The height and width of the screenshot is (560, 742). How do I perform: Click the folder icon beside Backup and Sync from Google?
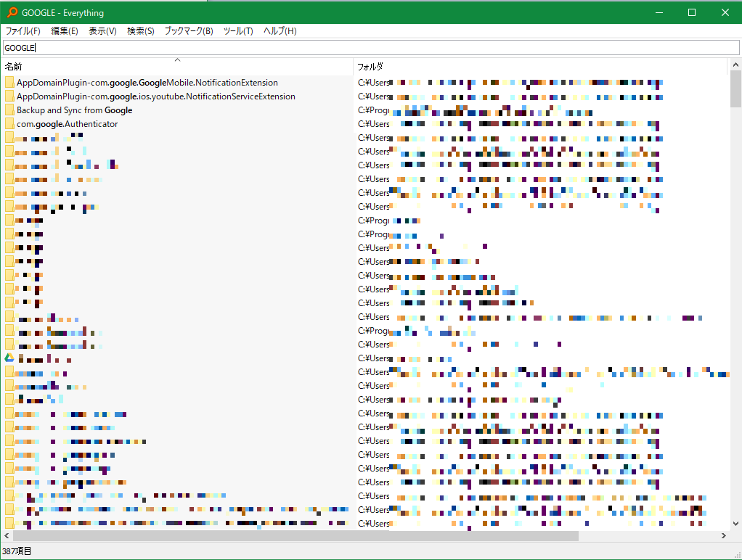click(x=9, y=110)
